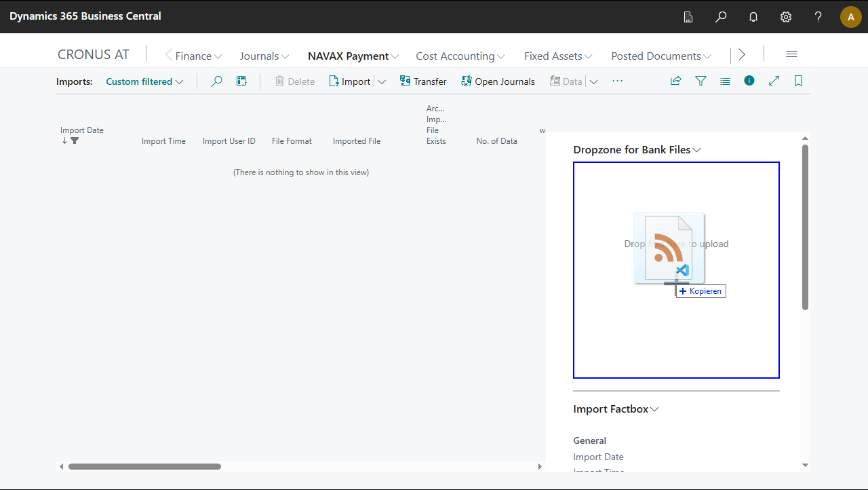The width and height of the screenshot is (868, 490).
Task: Click the Delete action
Action: [x=294, y=81]
